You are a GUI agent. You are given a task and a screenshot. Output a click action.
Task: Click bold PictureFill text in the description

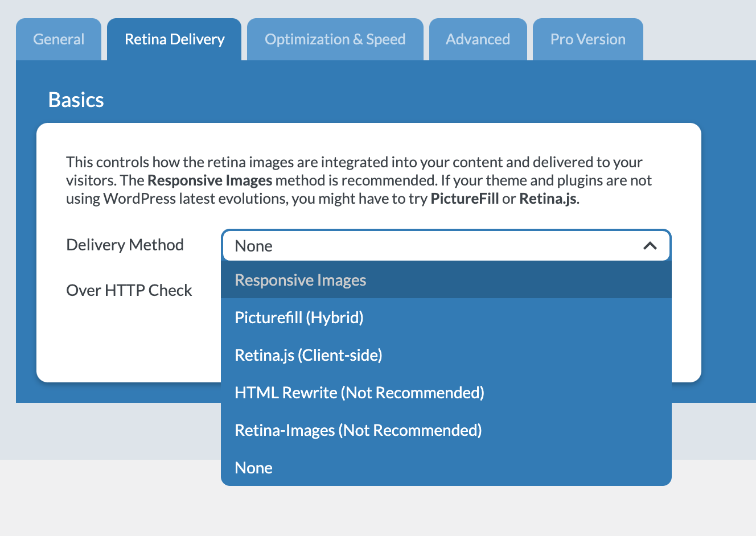[x=465, y=199]
